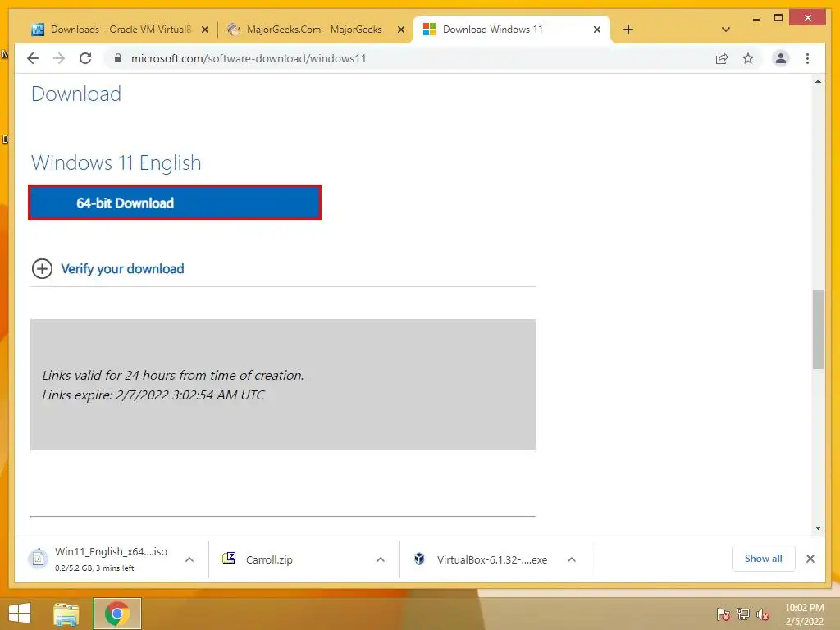Click the address bar URL
Image resolution: width=840 pixels, height=630 pixels.
point(249,58)
